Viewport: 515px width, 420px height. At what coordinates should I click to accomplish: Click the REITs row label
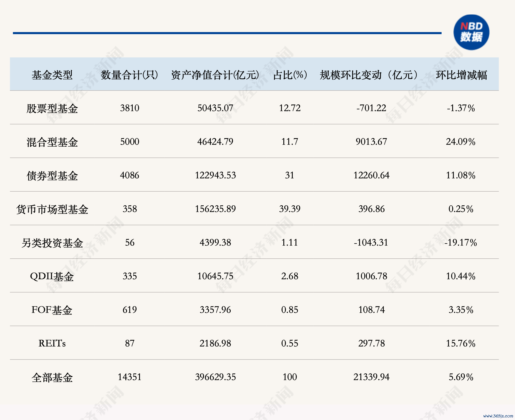click(52, 343)
